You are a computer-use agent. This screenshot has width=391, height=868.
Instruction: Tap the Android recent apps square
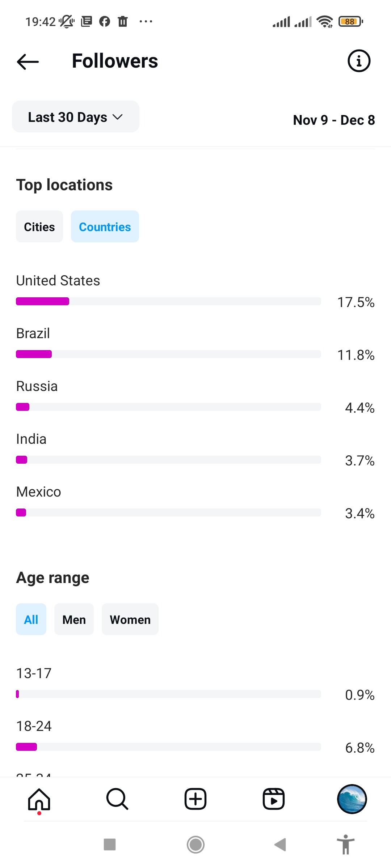click(x=110, y=844)
